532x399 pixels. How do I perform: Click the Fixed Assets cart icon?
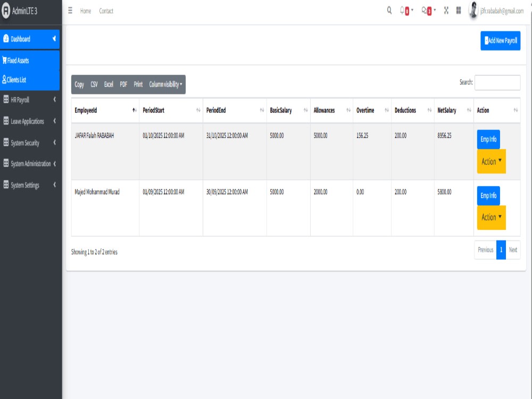point(4,61)
